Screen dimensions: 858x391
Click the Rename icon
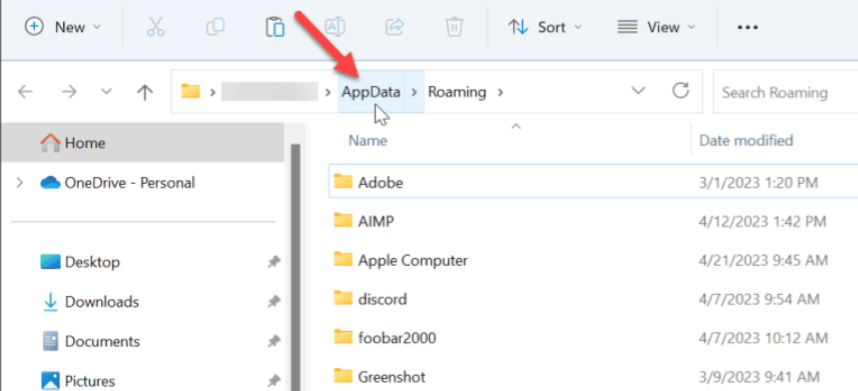[335, 27]
